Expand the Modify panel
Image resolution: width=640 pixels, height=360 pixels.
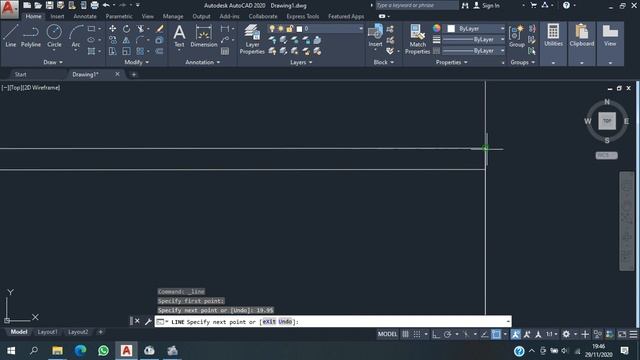(x=136, y=62)
